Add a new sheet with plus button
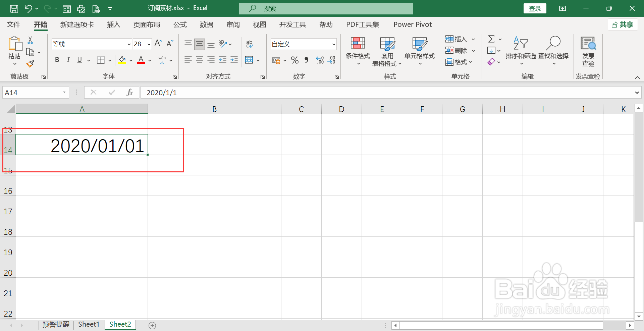 point(152,325)
